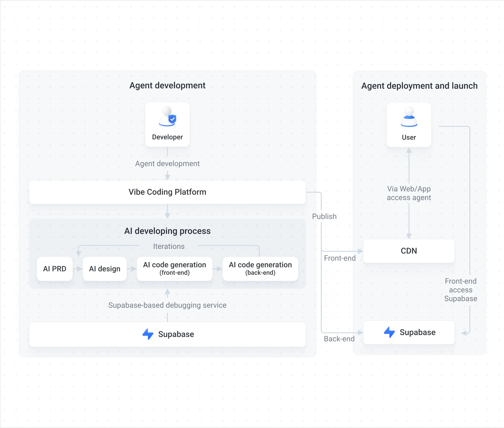Viewport: 504px width, 428px height.
Task: Click AI code generation (back-end) box
Action: tap(260, 269)
